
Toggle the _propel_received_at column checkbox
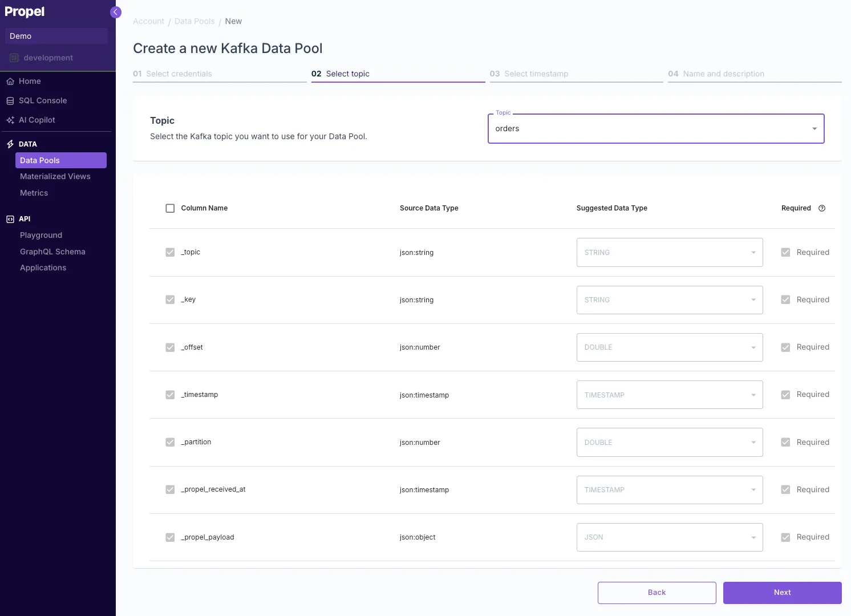pos(170,489)
